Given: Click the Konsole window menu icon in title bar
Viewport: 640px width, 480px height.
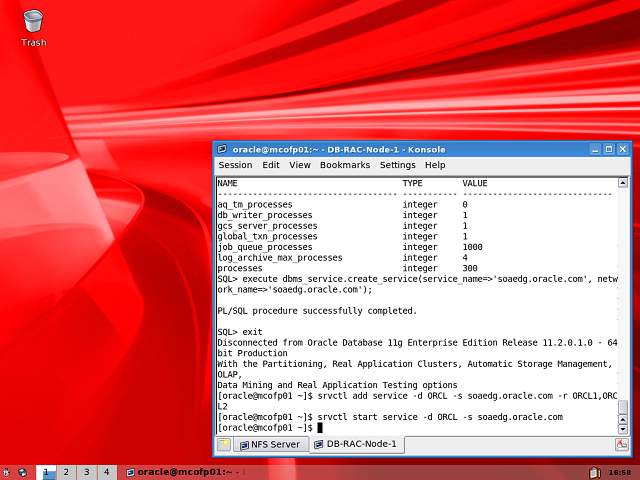Looking at the screenshot, I should click(222, 149).
